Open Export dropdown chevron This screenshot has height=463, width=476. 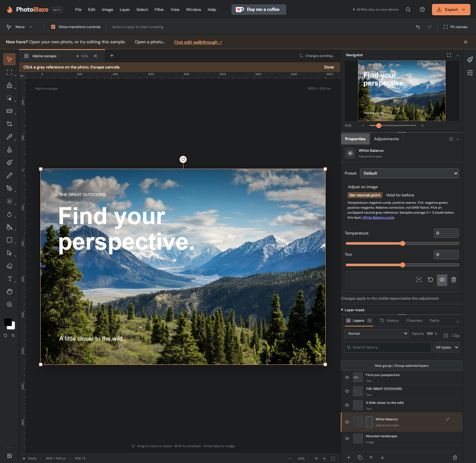tap(463, 10)
